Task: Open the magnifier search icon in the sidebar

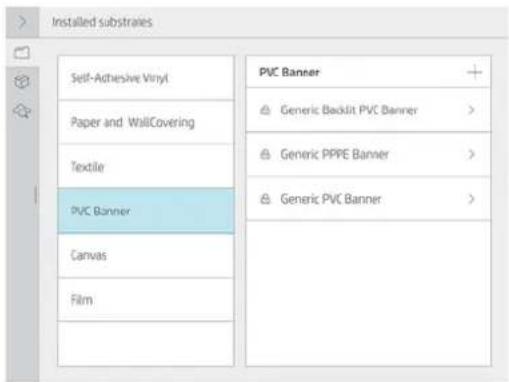Action: tap(22, 111)
